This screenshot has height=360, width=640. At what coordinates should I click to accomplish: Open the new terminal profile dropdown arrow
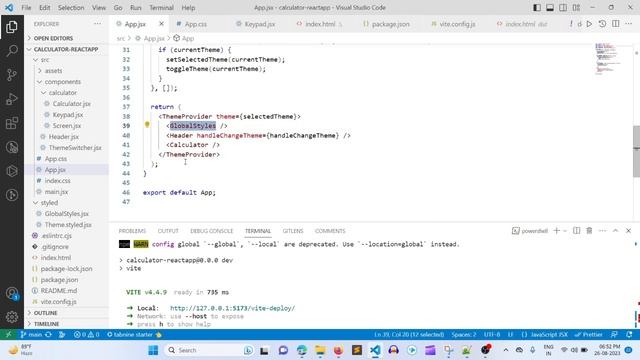coord(565,231)
